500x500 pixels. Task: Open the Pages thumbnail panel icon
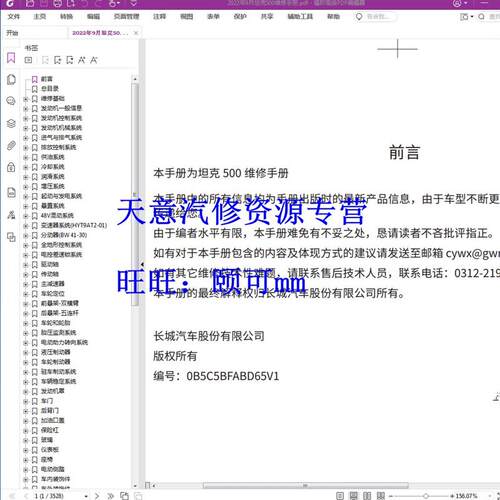11,79
